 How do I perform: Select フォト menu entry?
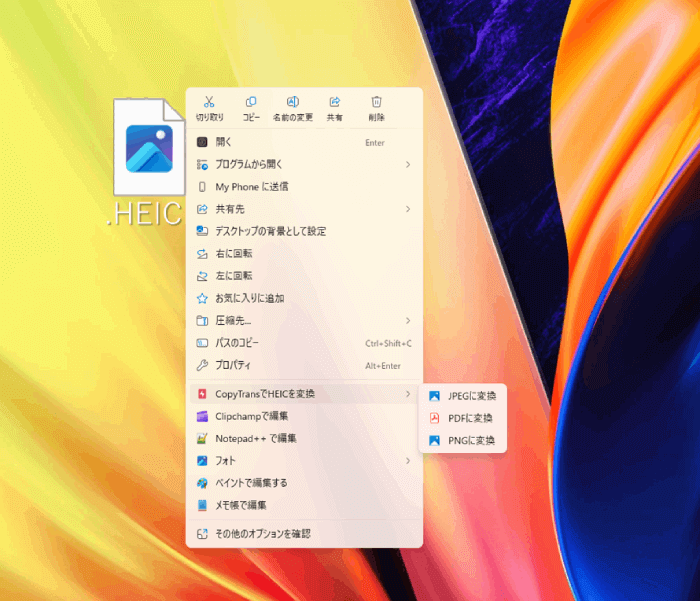click(304, 461)
